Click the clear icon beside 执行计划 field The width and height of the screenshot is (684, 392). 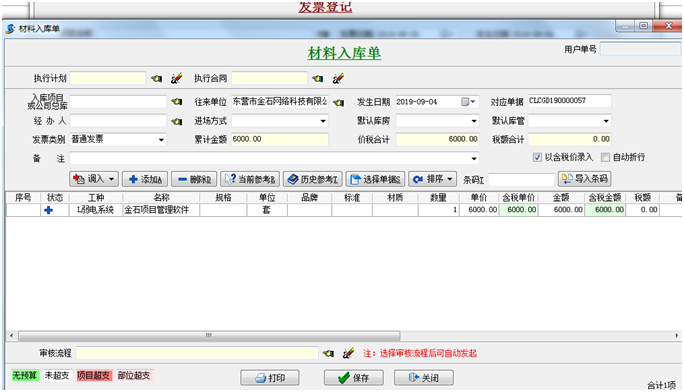pos(176,78)
